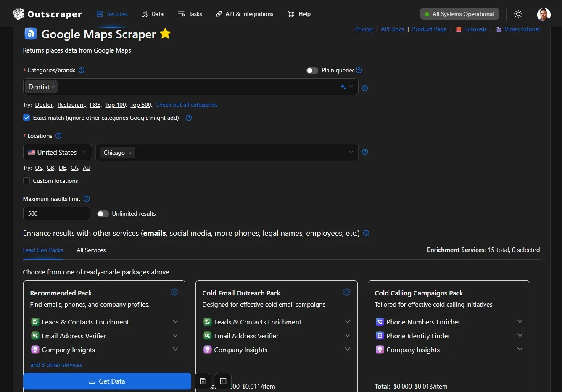Open the Data menu
The width and height of the screenshot is (562, 392).
coord(153,14)
